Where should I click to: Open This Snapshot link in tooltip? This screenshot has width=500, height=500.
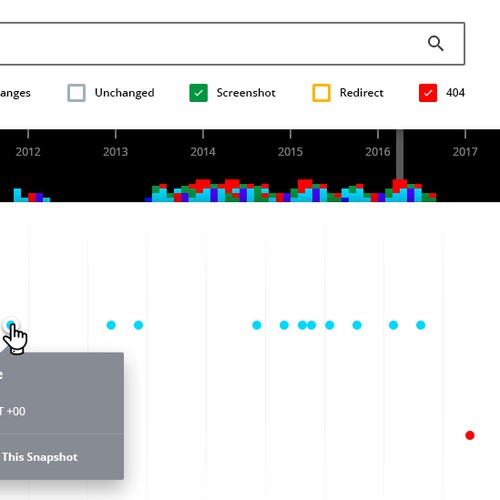point(40,457)
